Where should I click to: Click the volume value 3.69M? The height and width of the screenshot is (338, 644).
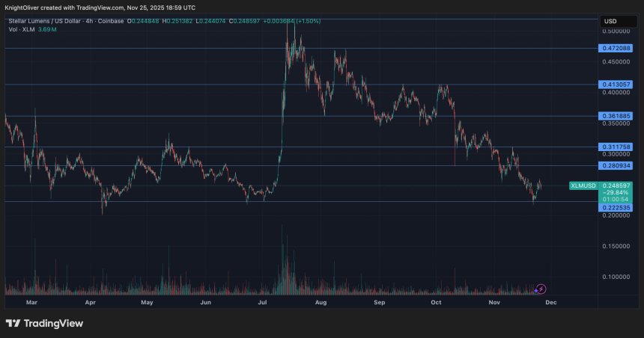click(45, 28)
